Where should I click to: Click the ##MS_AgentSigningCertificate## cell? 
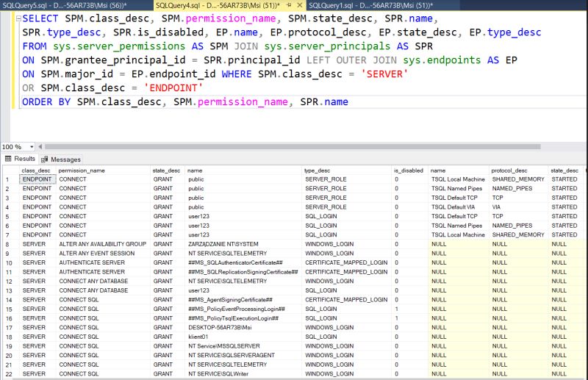pos(243,300)
